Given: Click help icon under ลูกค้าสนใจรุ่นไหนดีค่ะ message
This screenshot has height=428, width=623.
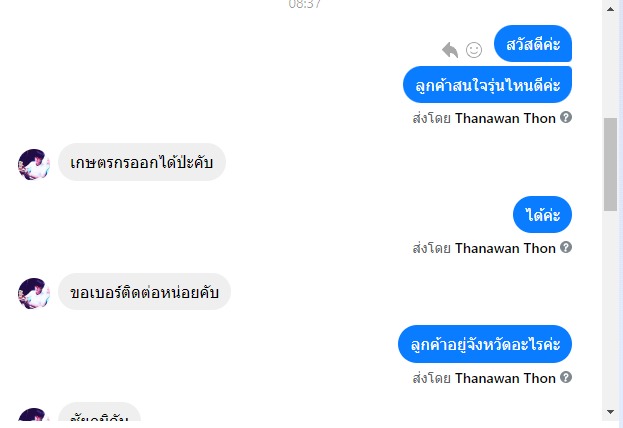Looking at the screenshot, I should click(566, 118).
